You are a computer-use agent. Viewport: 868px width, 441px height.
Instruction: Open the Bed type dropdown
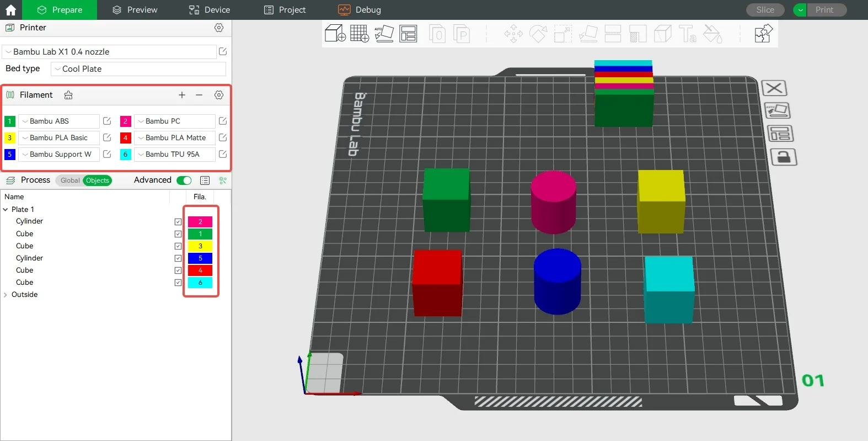(x=138, y=69)
